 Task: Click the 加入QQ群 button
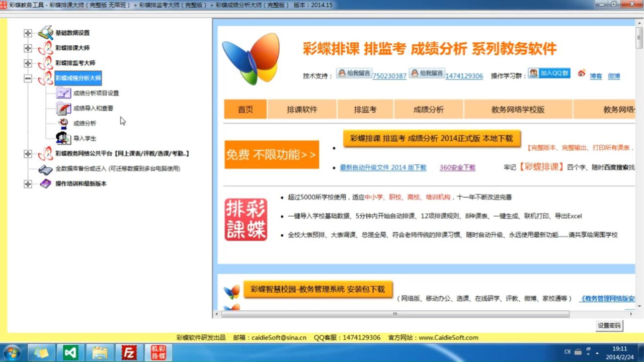549,73
